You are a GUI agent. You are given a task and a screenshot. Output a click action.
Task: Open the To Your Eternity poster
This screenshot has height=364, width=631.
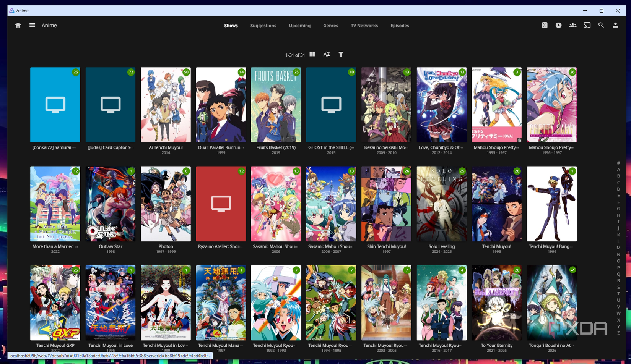496,303
